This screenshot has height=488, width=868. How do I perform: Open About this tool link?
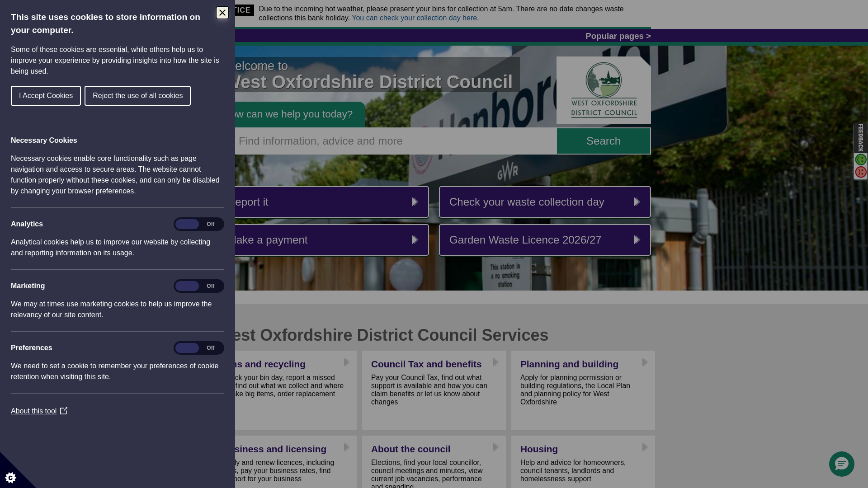34,411
